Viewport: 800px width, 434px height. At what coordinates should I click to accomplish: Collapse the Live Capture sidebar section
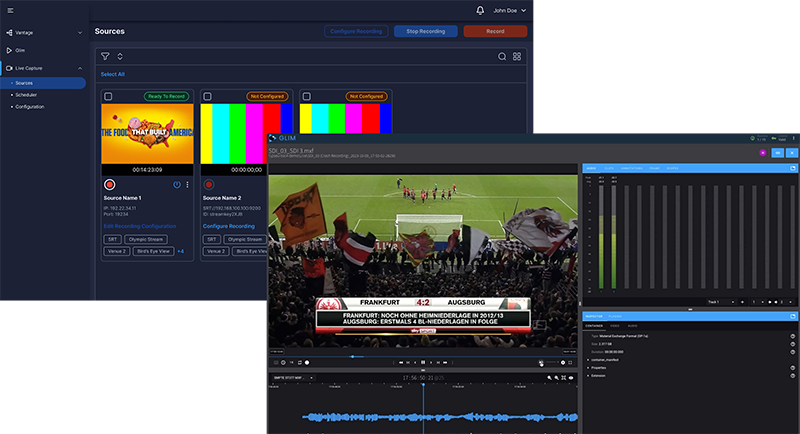[x=80, y=68]
